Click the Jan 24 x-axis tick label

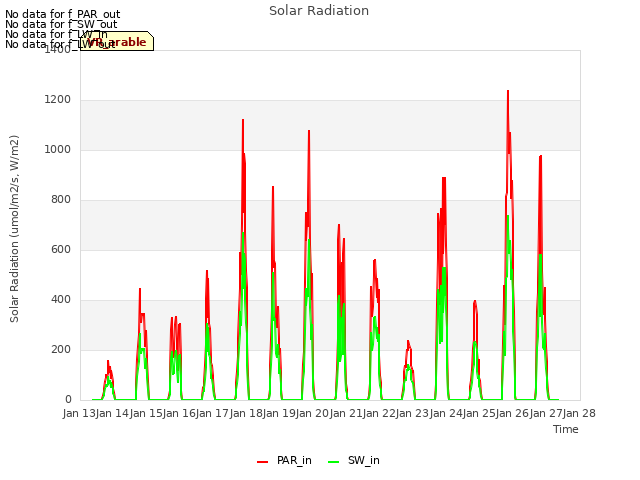[x=446, y=413]
